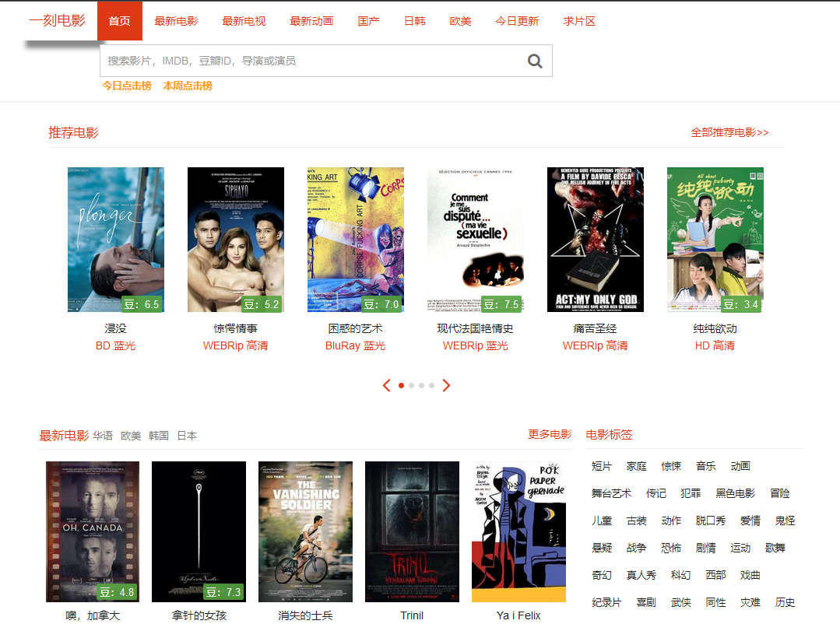Open the Trinil movie poster
This screenshot has height=631, width=840.
click(412, 531)
